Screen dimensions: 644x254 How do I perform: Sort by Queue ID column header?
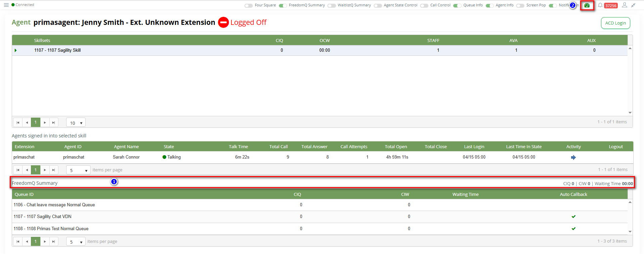(24, 195)
